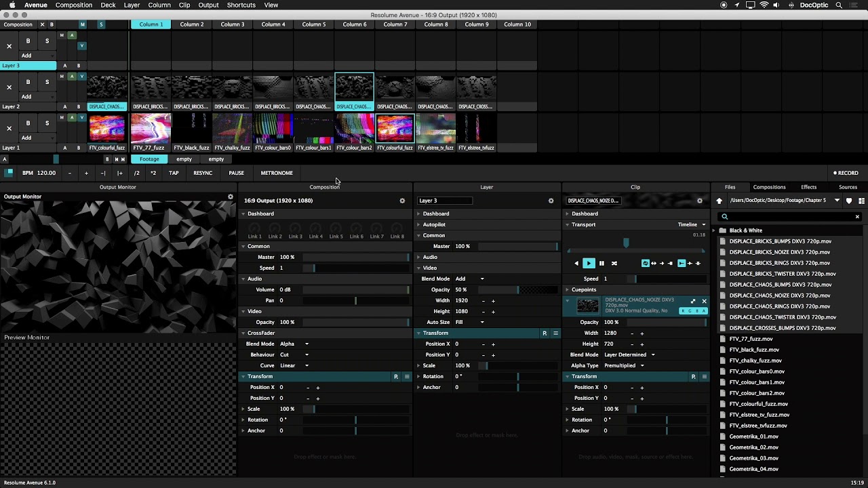Toggle Bypass on Layer 2
The height and width of the screenshot is (488, 868).
[28, 82]
